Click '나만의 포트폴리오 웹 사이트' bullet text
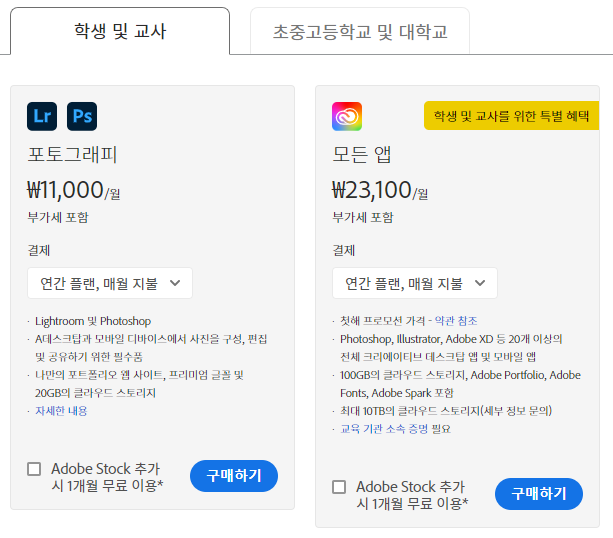613x538 pixels. click(x=99, y=375)
